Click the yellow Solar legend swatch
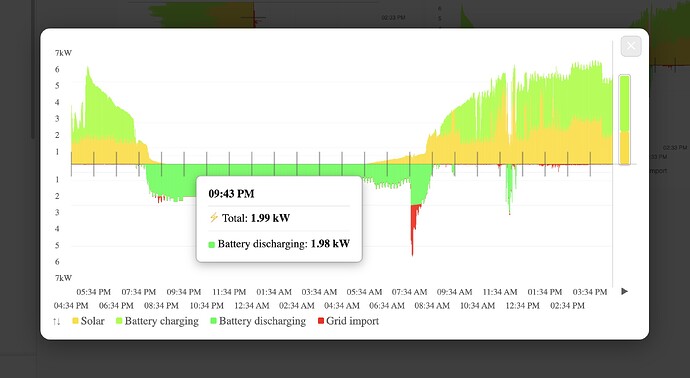This screenshot has width=690, height=378. (x=75, y=321)
